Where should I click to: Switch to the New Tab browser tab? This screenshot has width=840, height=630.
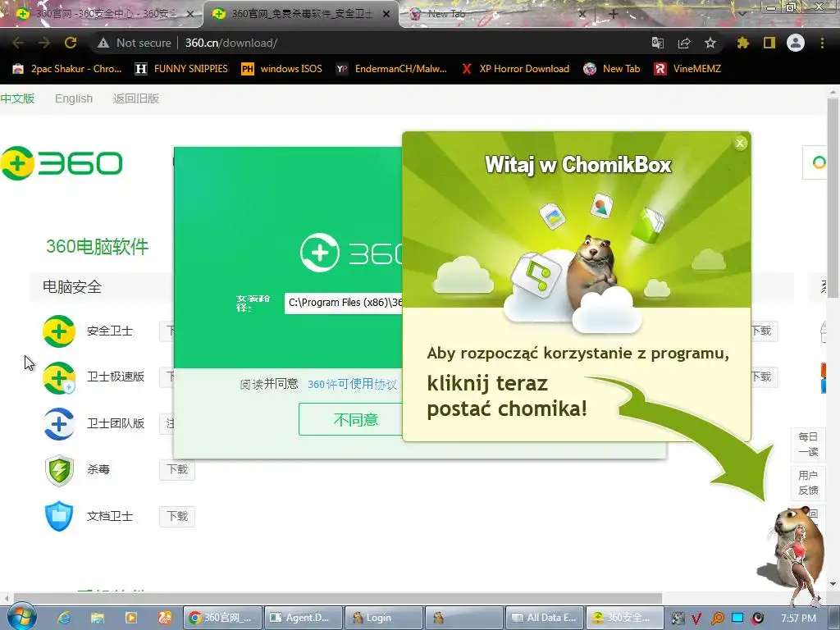[x=493, y=14]
